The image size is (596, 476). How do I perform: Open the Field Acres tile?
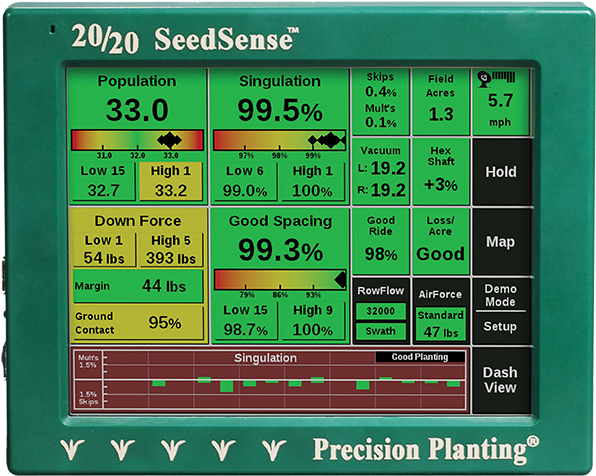441,102
